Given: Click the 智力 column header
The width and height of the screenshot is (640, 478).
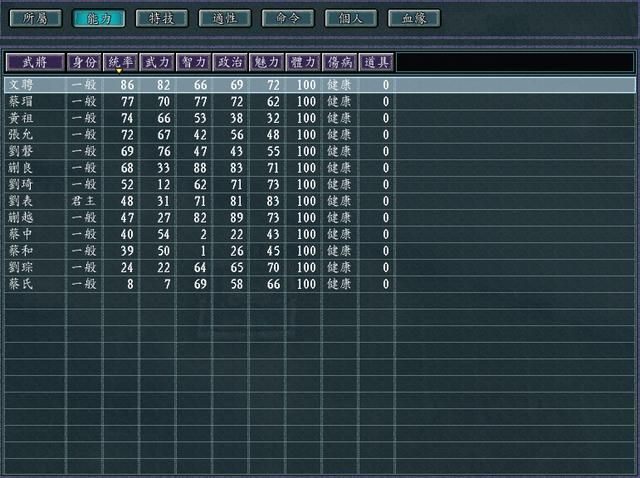Looking at the screenshot, I should 193,62.
